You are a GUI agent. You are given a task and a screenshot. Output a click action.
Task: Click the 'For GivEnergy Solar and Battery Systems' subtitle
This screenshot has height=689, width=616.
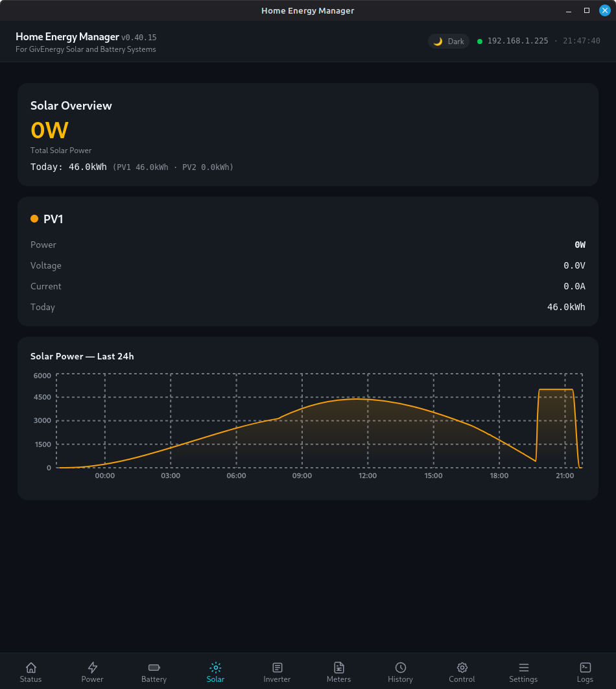86,49
